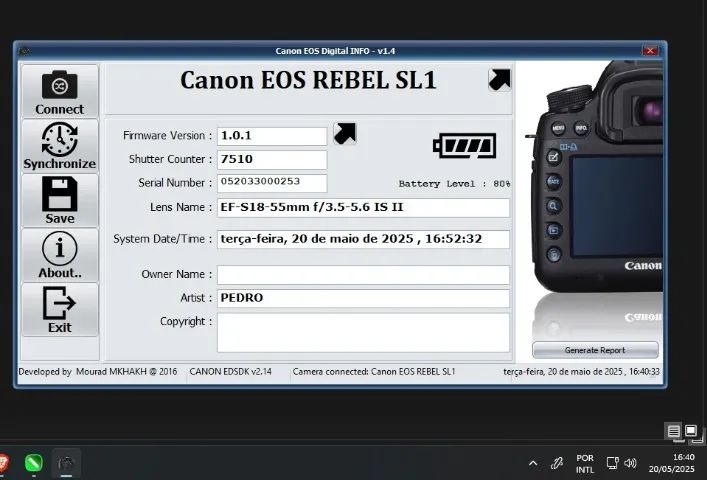Click the Serial Number field
Screen dimensions: 707x480
[272, 183]
